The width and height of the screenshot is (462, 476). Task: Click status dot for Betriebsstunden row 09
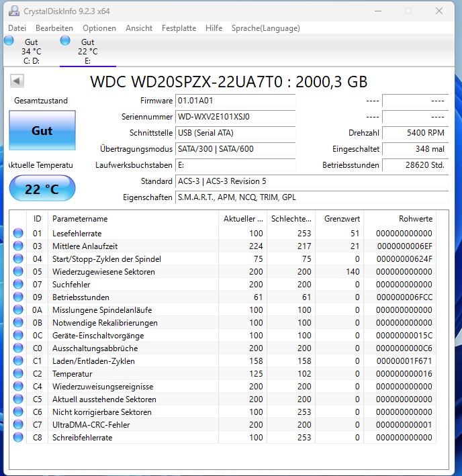coord(18,297)
